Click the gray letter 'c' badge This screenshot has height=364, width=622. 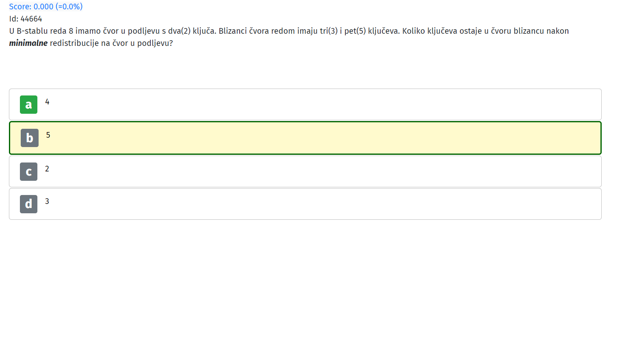click(28, 171)
